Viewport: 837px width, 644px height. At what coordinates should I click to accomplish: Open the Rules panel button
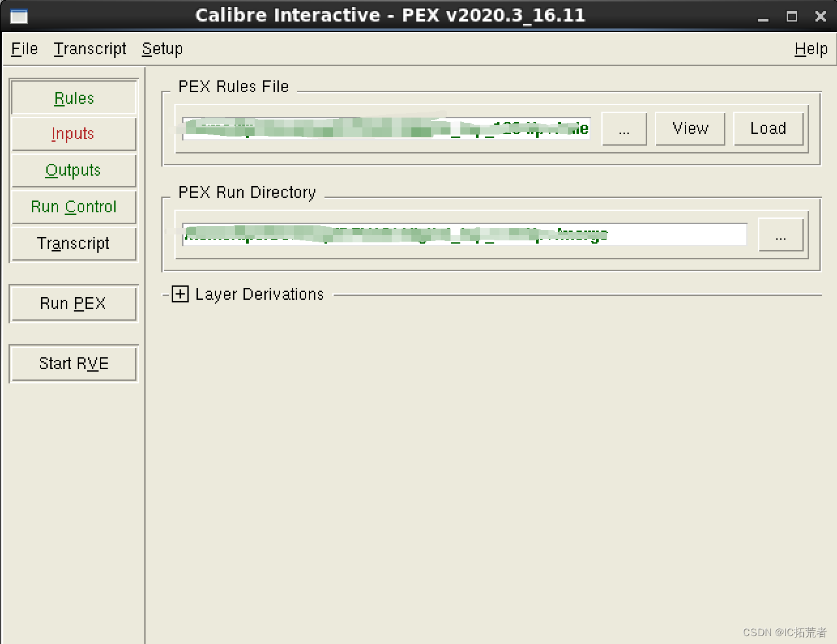pyautogui.click(x=74, y=98)
